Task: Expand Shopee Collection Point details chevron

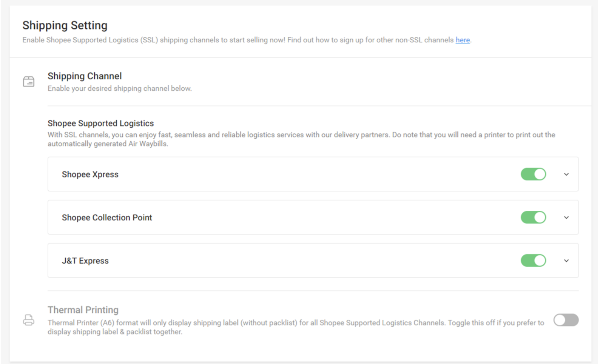Action: click(x=566, y=218)
